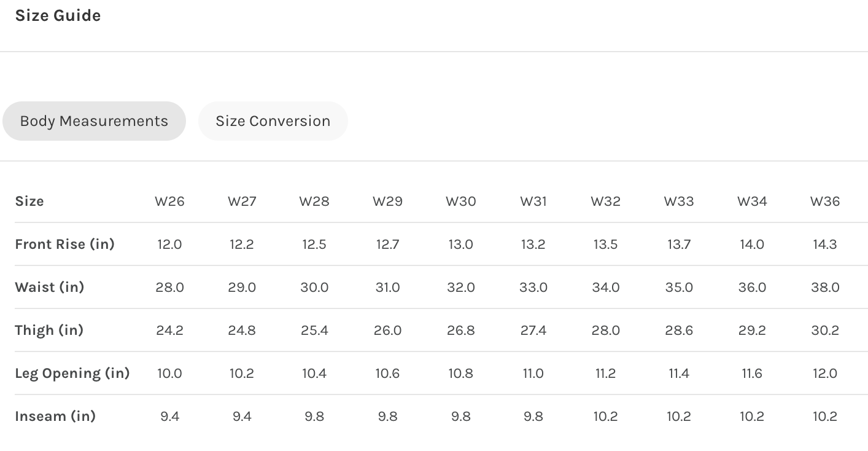Click the W34 size column header
This screenshot has width=868, height=451.
click(751, 201)
